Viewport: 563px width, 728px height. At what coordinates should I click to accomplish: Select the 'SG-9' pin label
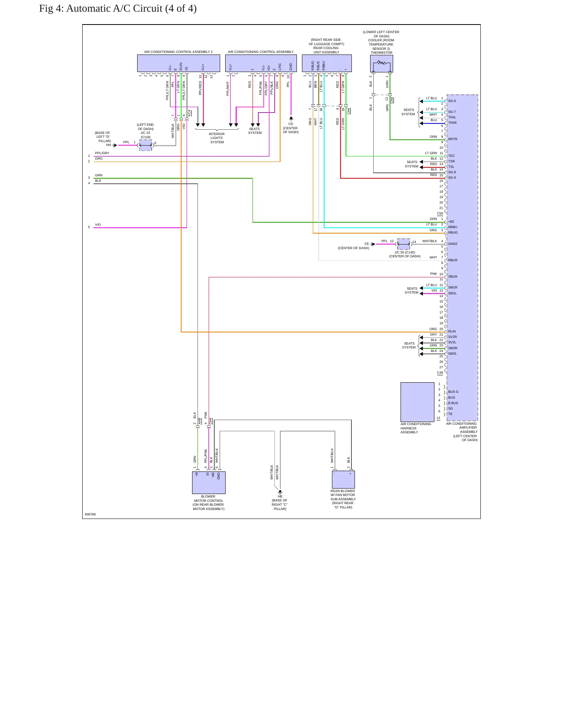click(x=452, y=178)
